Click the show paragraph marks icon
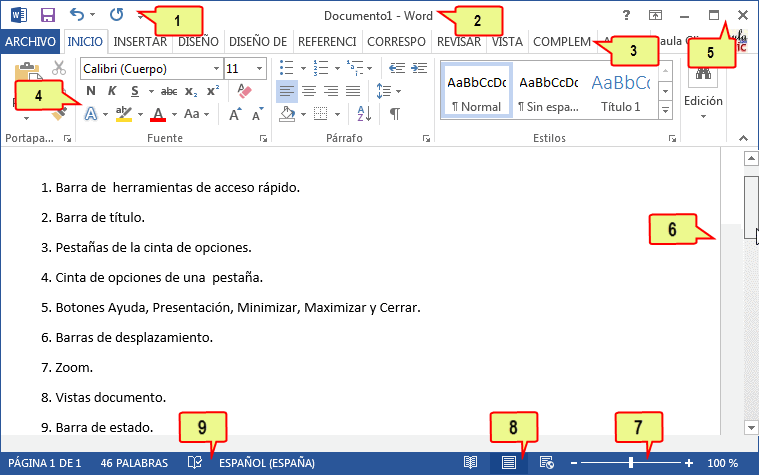Image resolution: width=759 pixels, height=475 pixels. [x=394, y=113]
